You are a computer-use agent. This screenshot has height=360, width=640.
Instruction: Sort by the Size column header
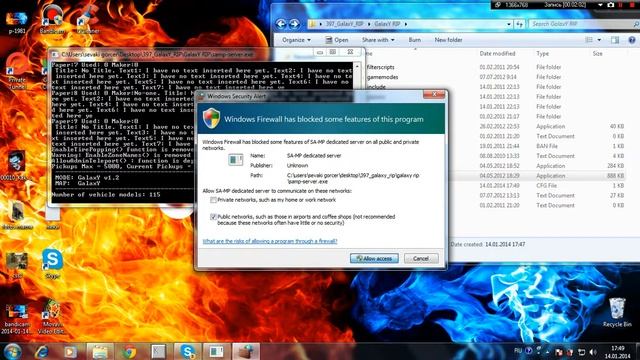(x=598, y=53)
